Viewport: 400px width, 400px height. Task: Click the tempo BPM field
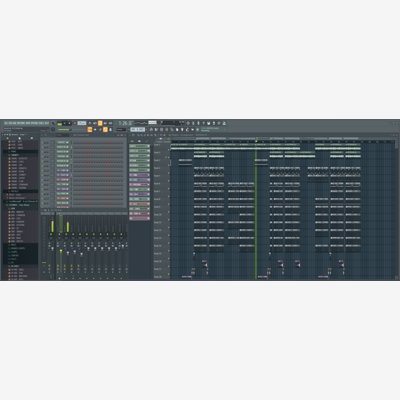pyautogui.click(x=82, y=123)
